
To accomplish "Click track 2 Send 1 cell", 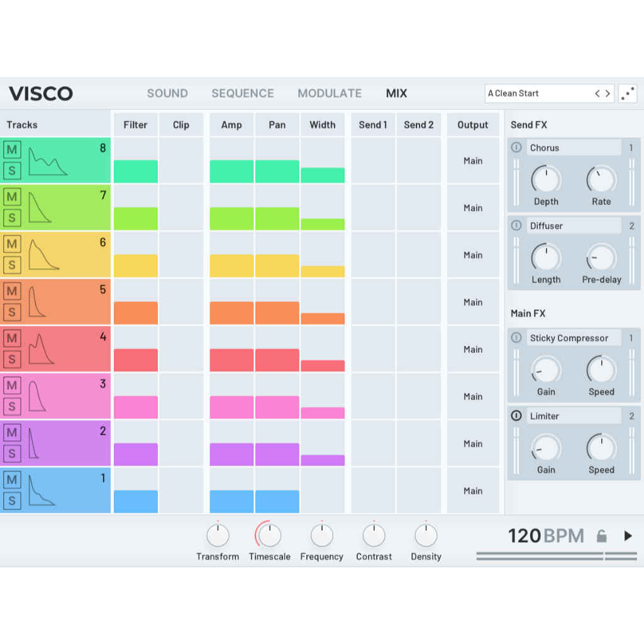I will tap(373, 443).
